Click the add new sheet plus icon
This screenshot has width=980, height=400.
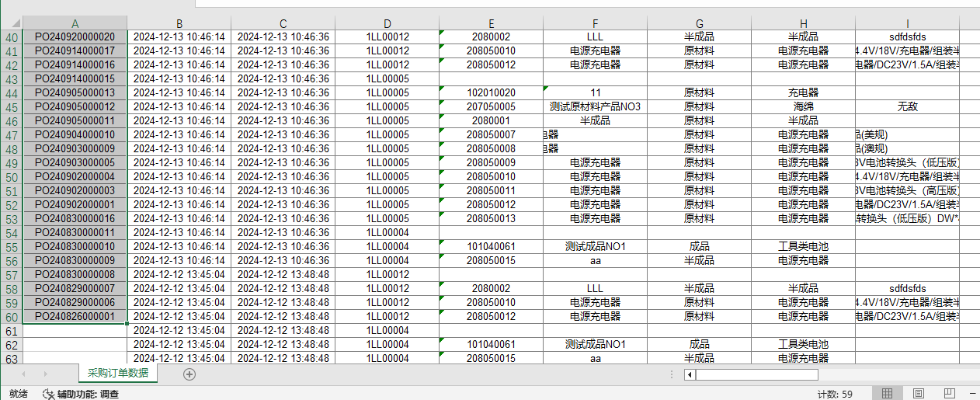point(189,374)
